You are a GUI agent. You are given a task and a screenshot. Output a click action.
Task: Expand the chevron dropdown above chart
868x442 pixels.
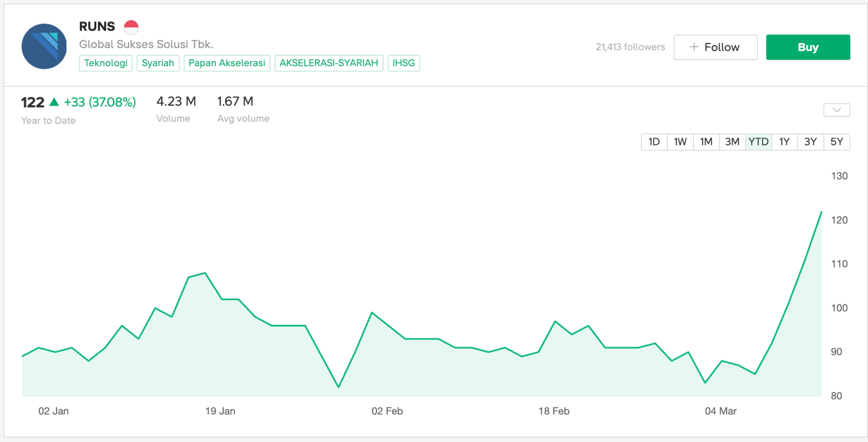click(x=836, y=110)
